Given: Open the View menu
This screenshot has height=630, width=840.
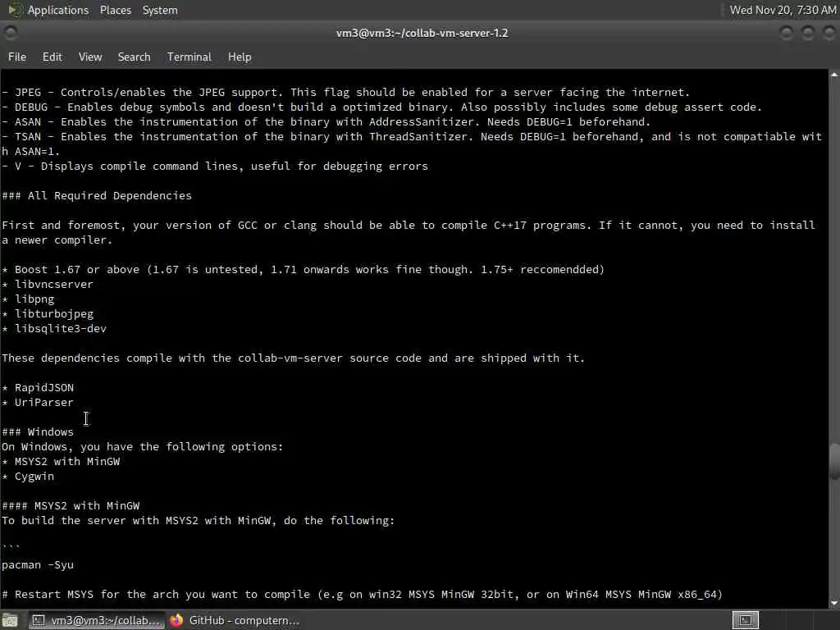Looking at the screenshot, I should [90, 57].
